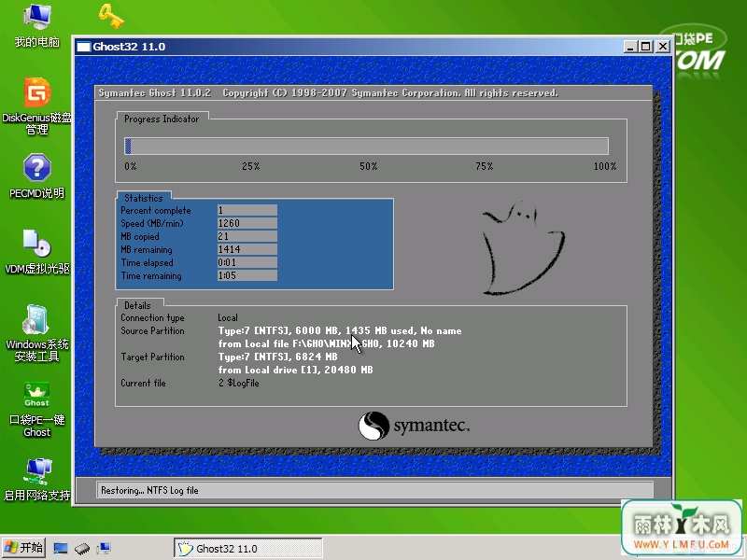Click the Symantec Ghost 11.0.2 copyright header
This screenshot has width=747, height=560.
(329, 92)
